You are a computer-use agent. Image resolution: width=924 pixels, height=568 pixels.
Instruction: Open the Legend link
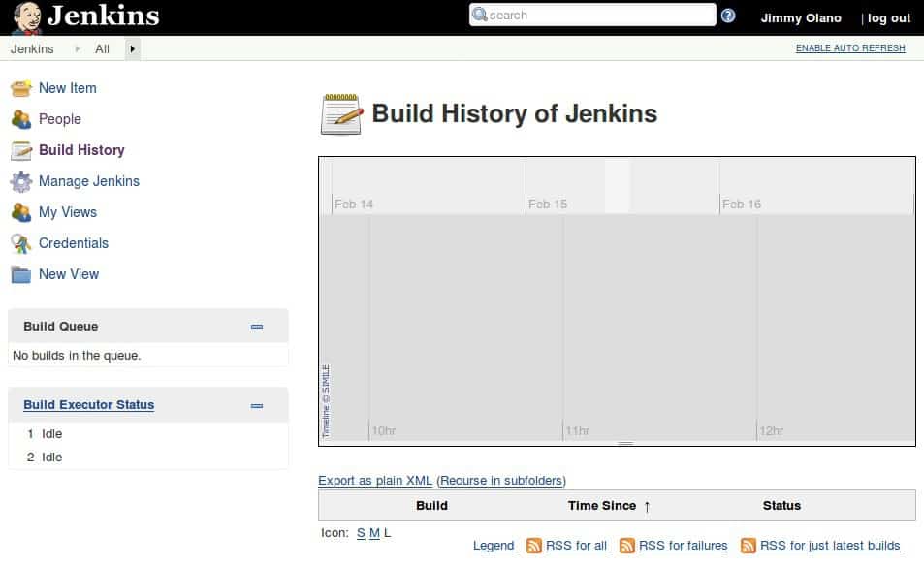(x=494, y=546)
